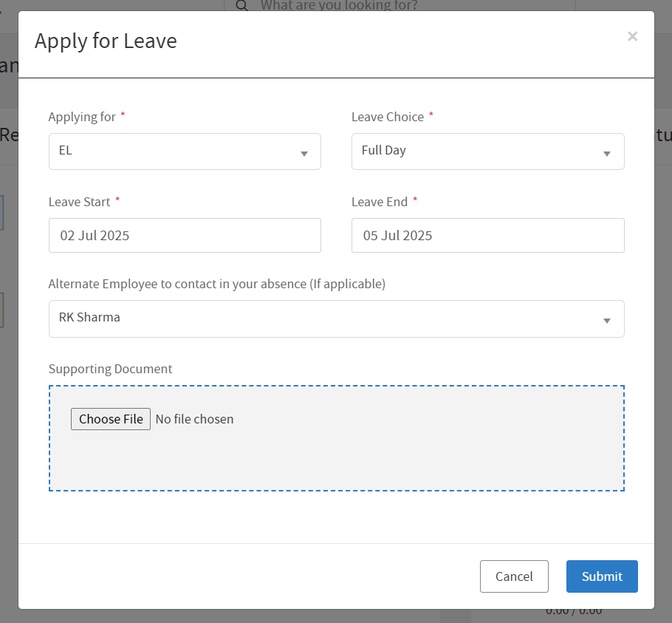The image size is (672, 623).
Task: Close the Apply for Leave dialog
Action: pyautogui.click(x=632, y=36)
